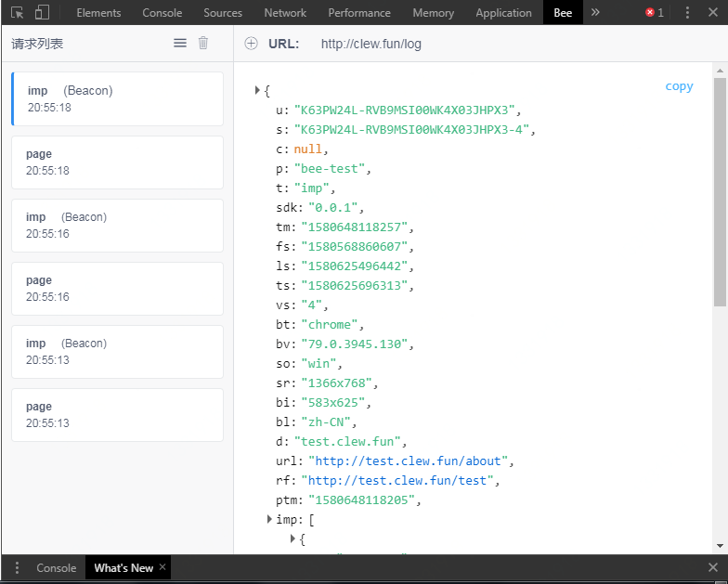Click the bv value "79.0.3945.130"
This screenshot has height=584, width=728.
click(x=355, y=344)
